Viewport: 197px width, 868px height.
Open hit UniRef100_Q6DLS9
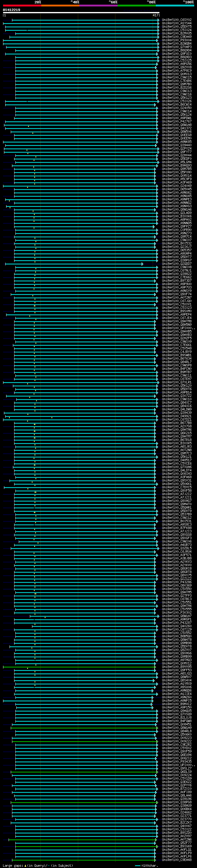[177, 772]
